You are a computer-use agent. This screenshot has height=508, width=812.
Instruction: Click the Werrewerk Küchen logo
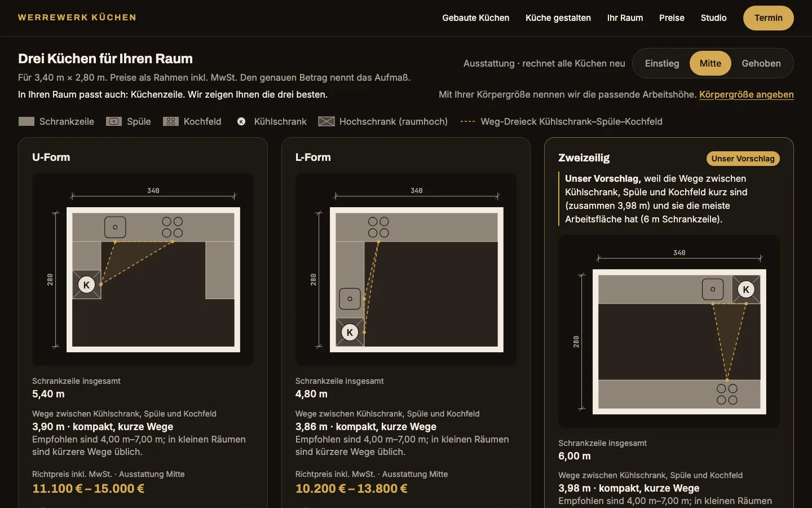pos(77,17)
